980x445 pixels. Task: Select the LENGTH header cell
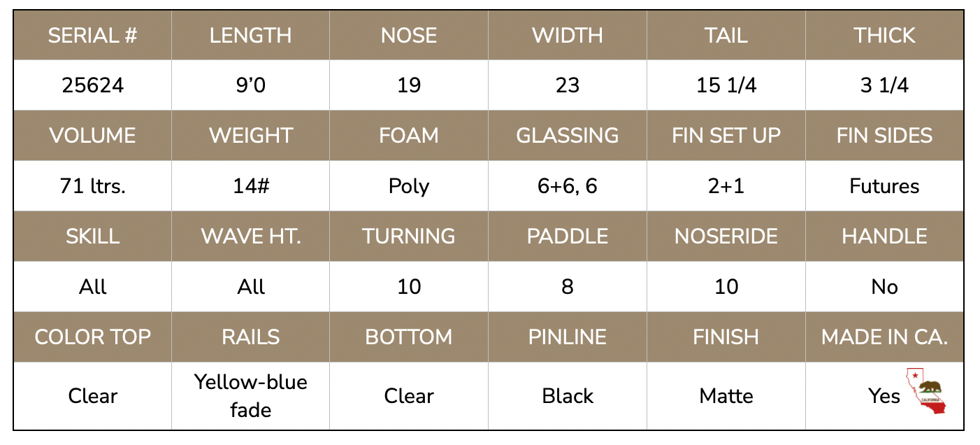251,35
